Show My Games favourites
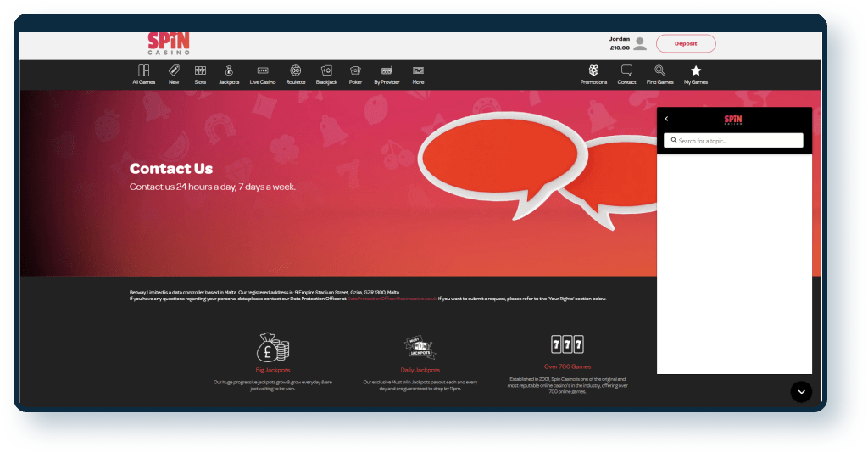This screenshot has width=868, height=453. pyautogui.click(x=696, y=75)
